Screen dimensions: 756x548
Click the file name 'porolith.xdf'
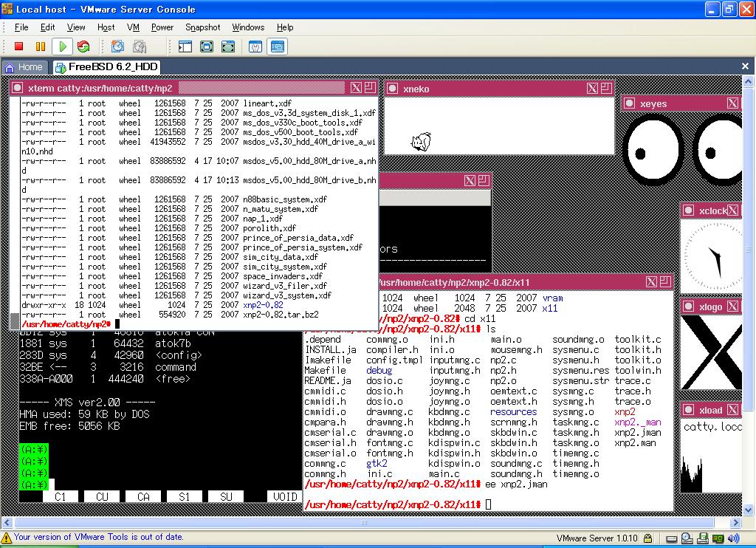269,228
